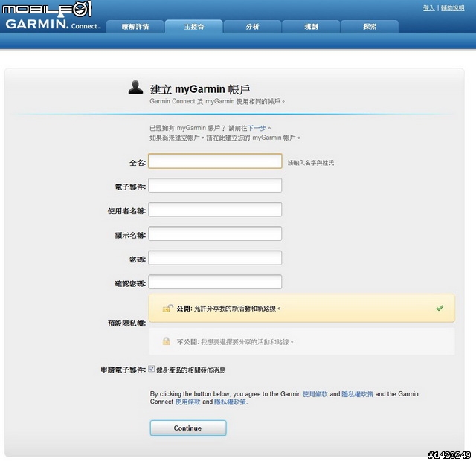Click the 使用者名稱 input field

point(215,210)
